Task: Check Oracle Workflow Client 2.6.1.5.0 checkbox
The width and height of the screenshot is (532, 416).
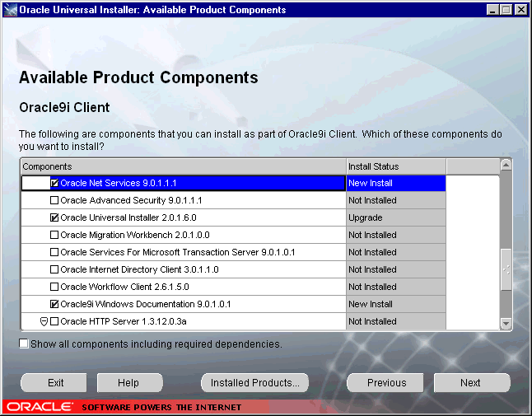Action: (x=54, y=287)
